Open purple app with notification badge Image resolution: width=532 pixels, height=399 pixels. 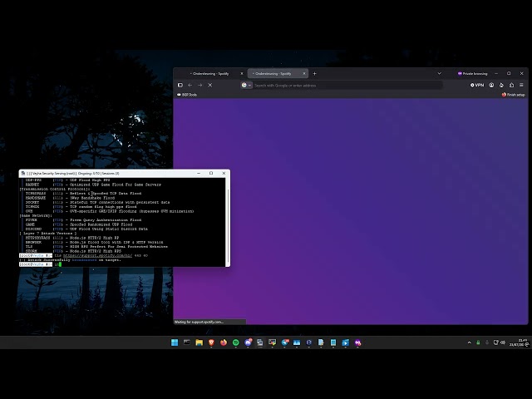[248, 342]
